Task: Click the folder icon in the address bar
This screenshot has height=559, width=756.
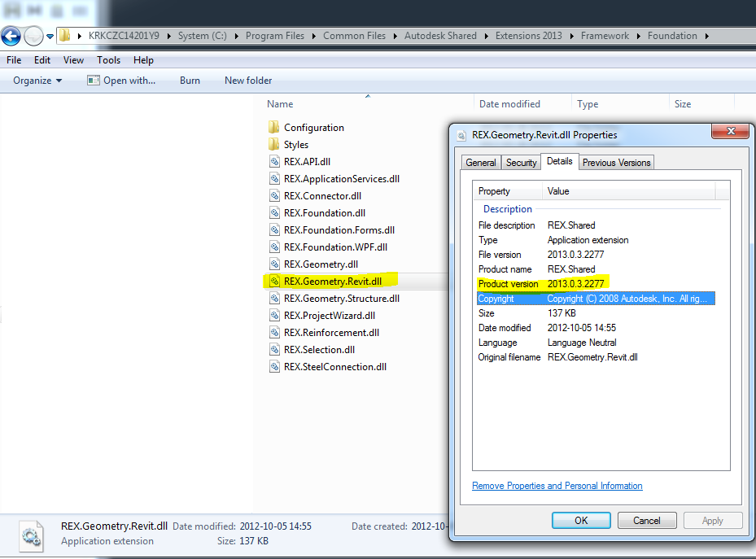Action: (65, 36)
